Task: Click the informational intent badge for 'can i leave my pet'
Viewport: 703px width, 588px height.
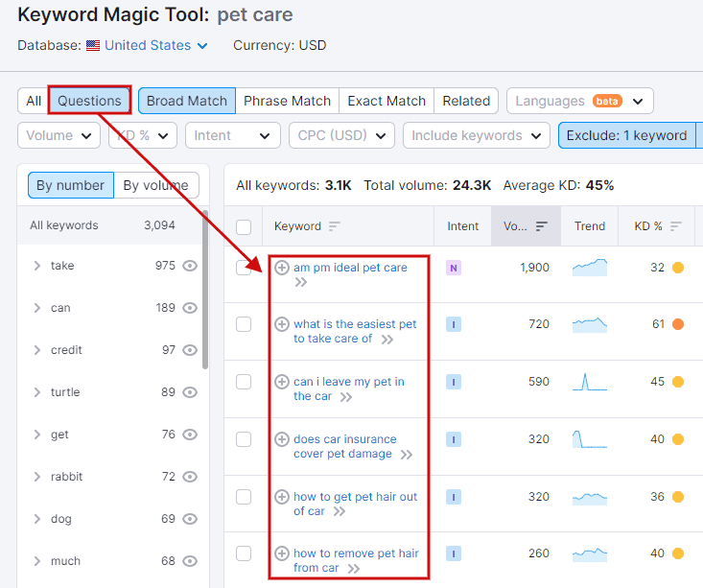Action: 454,382
